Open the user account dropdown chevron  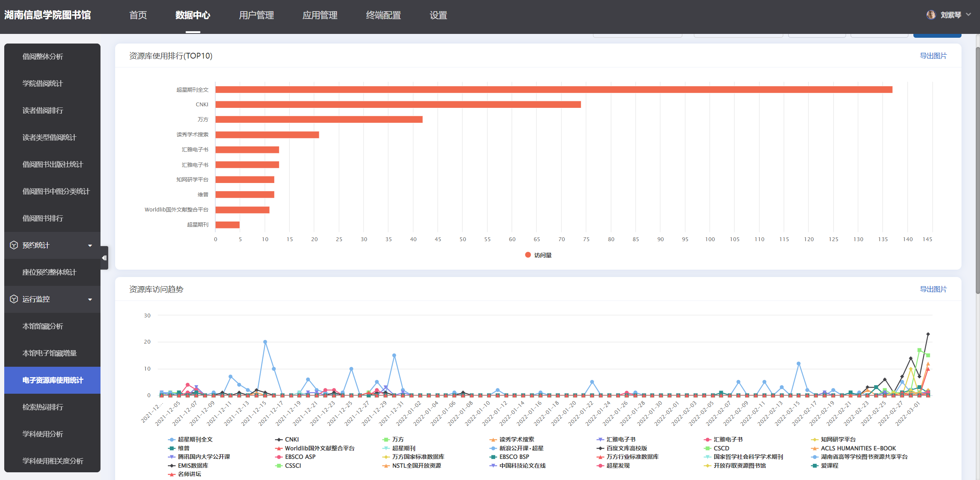[x=968, y=15]
